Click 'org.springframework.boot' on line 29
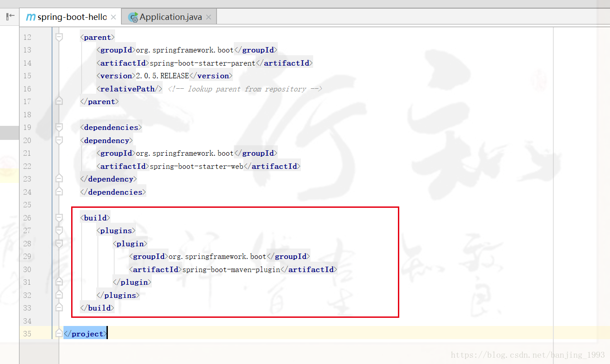 pyautogui.click(x=218, y=256)
